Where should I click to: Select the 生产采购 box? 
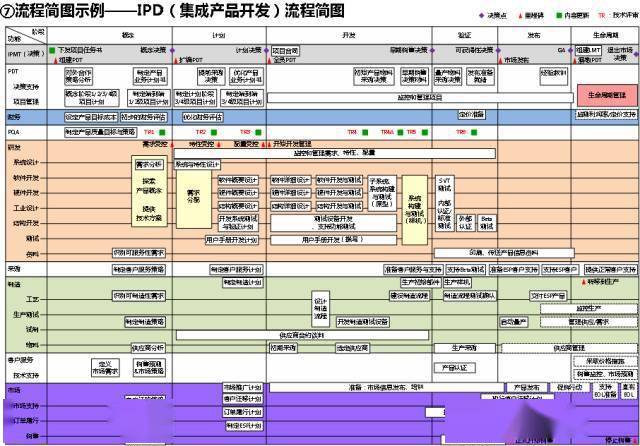(x=464, y=348)
